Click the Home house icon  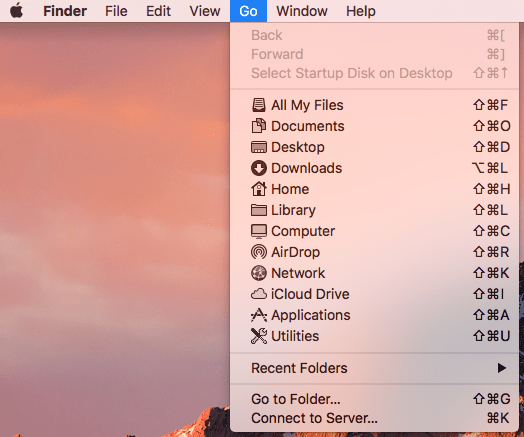coord(259,189)
